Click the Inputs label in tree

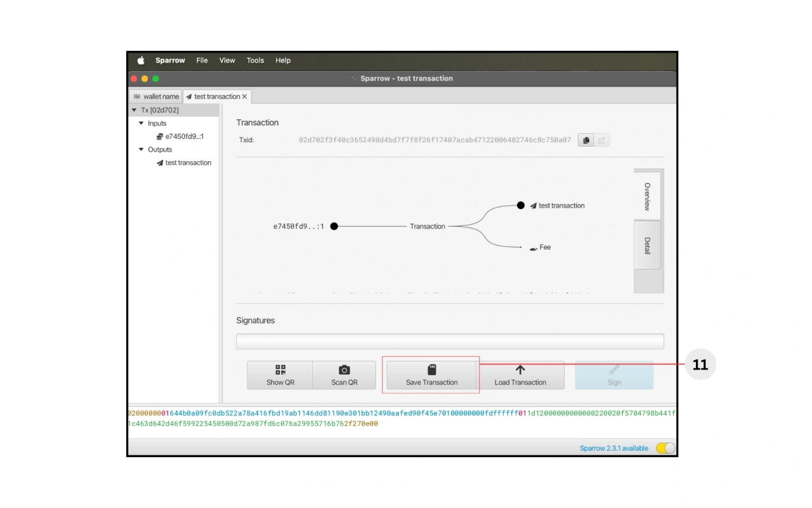(x=157, y=123)
